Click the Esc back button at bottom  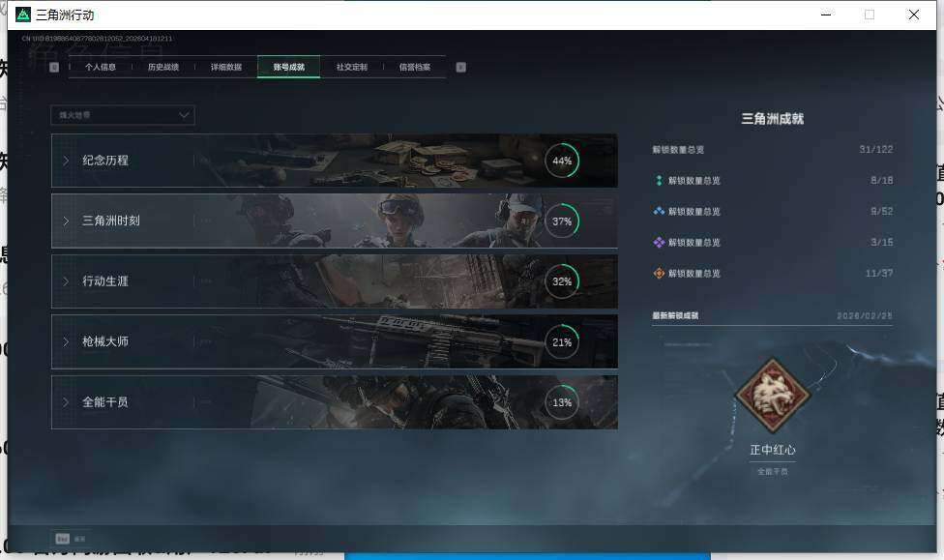pos(71,539)
